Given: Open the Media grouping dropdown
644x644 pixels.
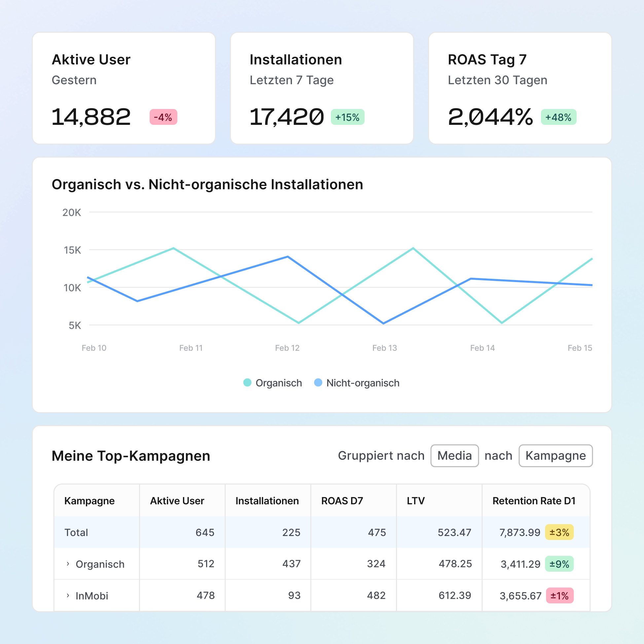Looking at the screenshot, I should click(454, 456).
